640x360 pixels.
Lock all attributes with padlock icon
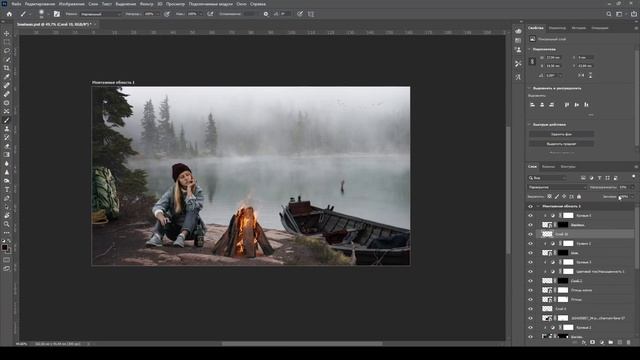click(579, 196)
